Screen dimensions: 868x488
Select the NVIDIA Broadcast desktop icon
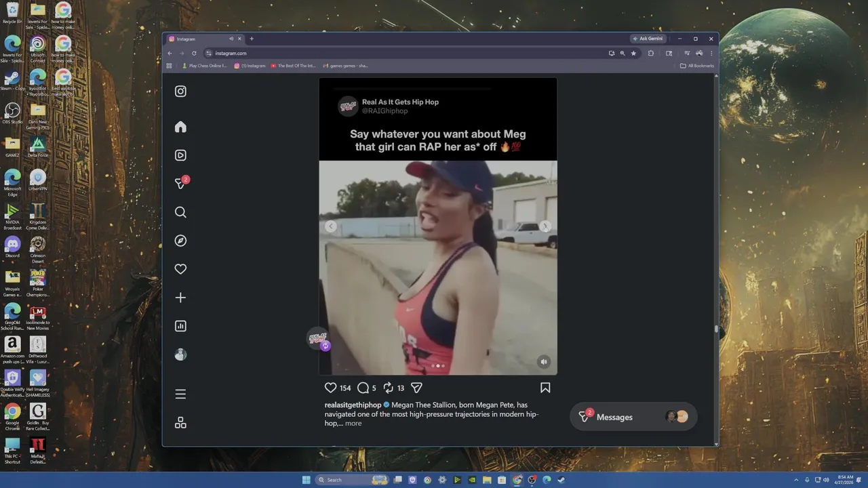click(x=12, y=216)
